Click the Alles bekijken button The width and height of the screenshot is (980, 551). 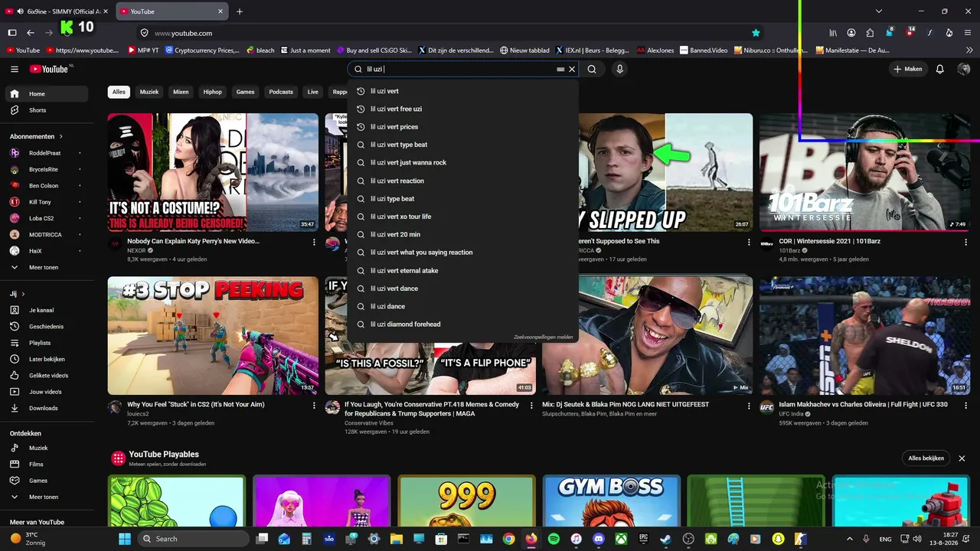(x=926, y=458)
